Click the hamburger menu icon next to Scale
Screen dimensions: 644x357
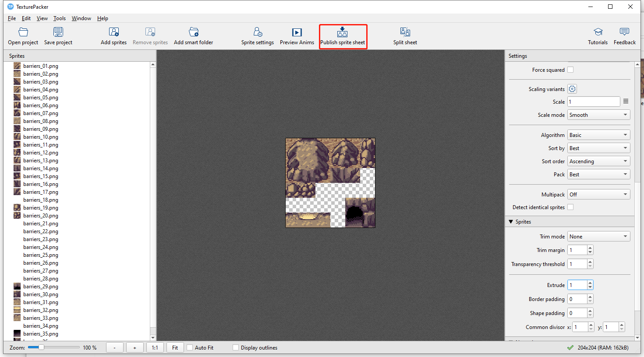point(626,101)
